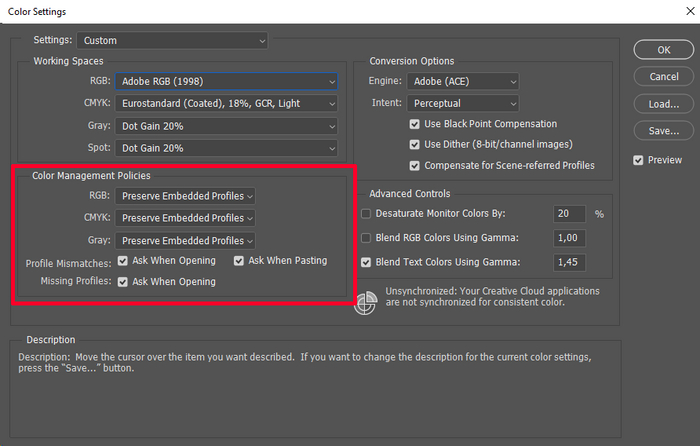Toggle Use Dither for 8-bit images
The height and width of the screenshot is (446, 700).
415,144
